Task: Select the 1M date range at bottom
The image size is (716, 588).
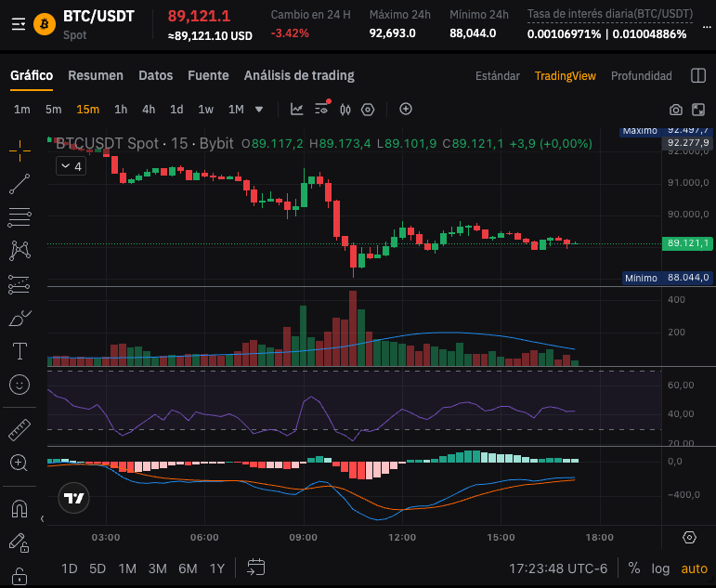Action: (127, 568)
